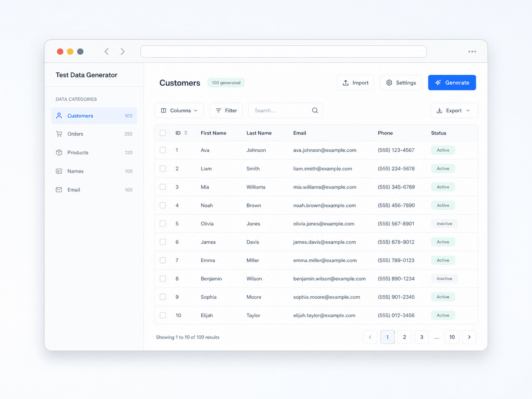This screenshot has width=532, height=399.
Task: Open Settings
Action: point(401,83)
